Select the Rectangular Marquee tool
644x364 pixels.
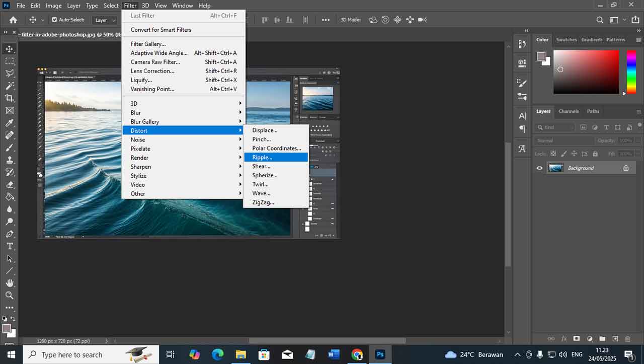tap(9, 61)
